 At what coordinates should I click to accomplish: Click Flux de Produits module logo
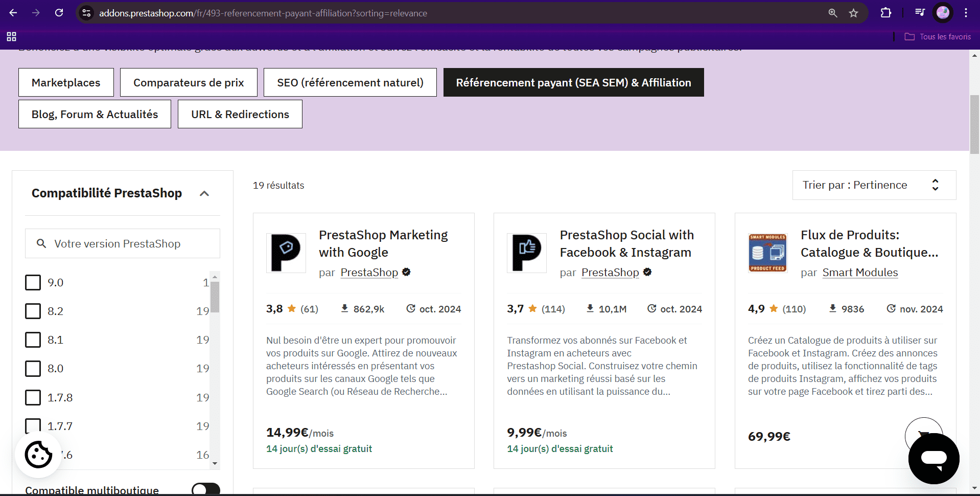point(767,253)
